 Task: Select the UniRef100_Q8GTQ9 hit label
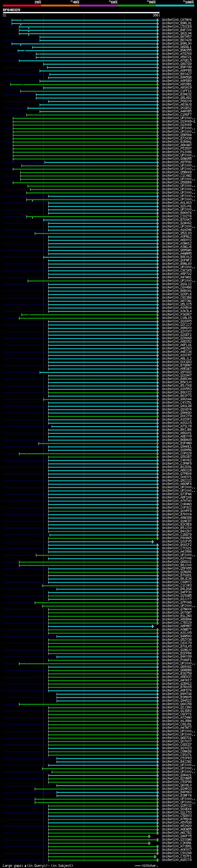click(x=177, y=64)
